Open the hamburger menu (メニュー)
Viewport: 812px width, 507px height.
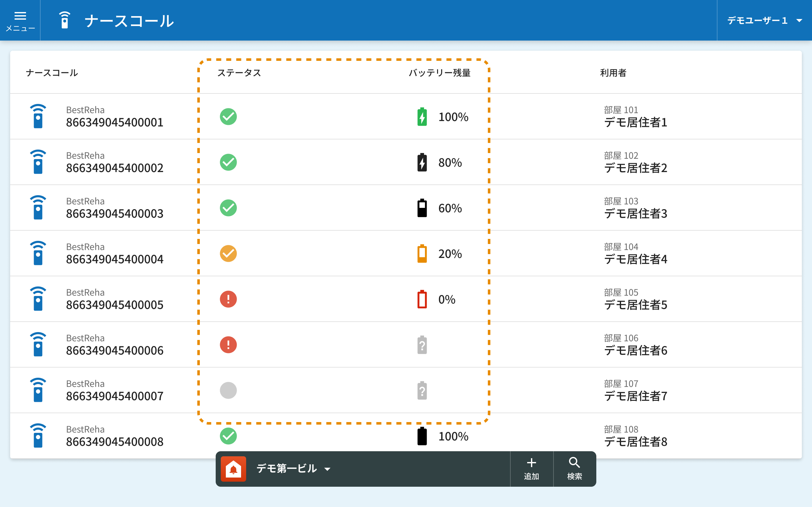click(20, 21)
